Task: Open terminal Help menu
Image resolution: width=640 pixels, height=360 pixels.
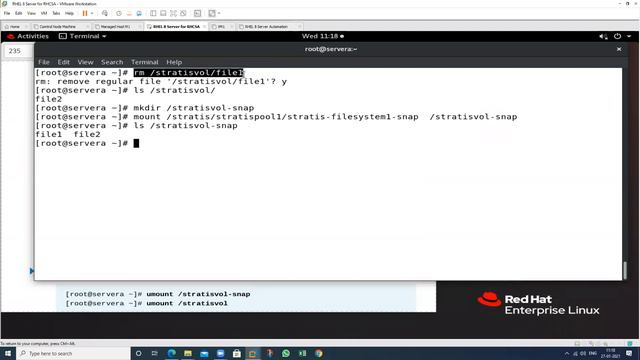Action: tap(174, 62)
